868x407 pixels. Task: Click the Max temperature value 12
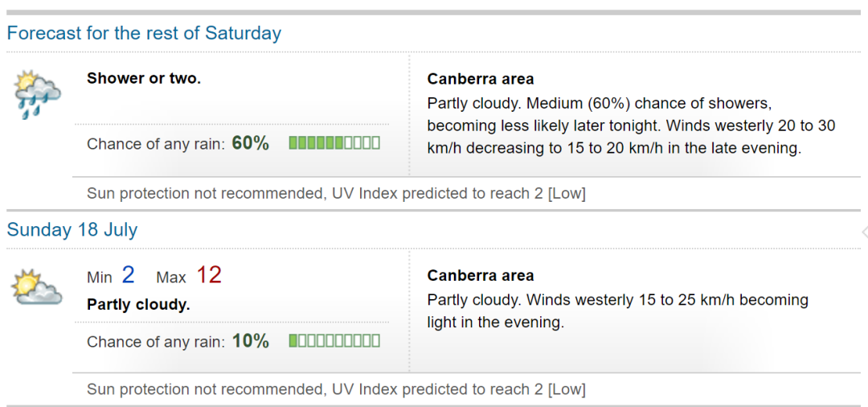pyautogui.click(x=209, y=275)
